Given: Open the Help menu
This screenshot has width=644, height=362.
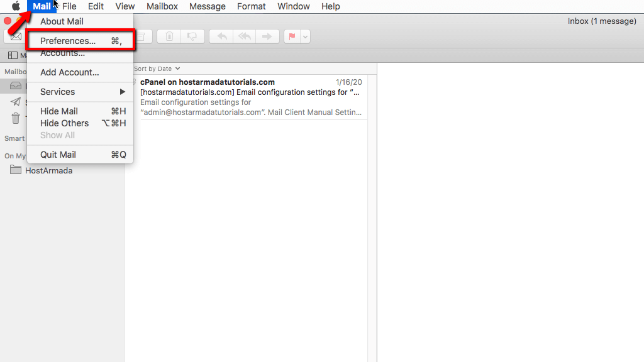Looking at the screenshot, I should tap(331, 6).
